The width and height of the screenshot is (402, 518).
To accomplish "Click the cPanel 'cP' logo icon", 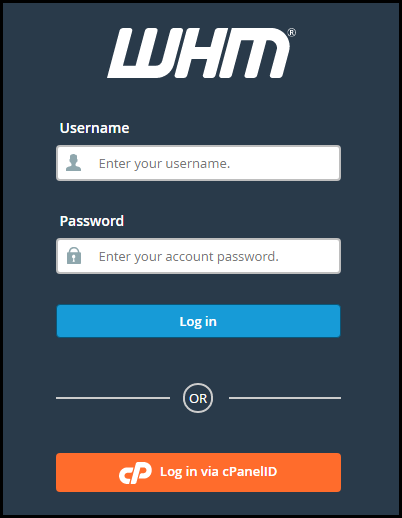I will tap(135, 473).
